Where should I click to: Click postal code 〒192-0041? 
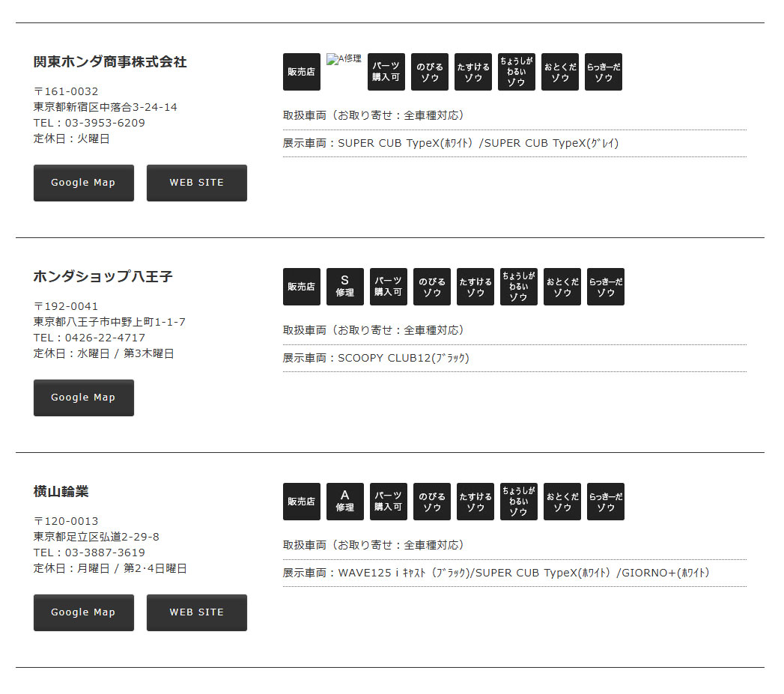coord(66,306)
